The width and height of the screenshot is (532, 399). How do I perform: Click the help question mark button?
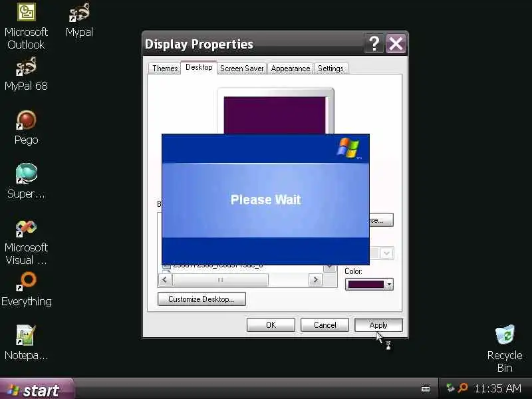point(374,43)
